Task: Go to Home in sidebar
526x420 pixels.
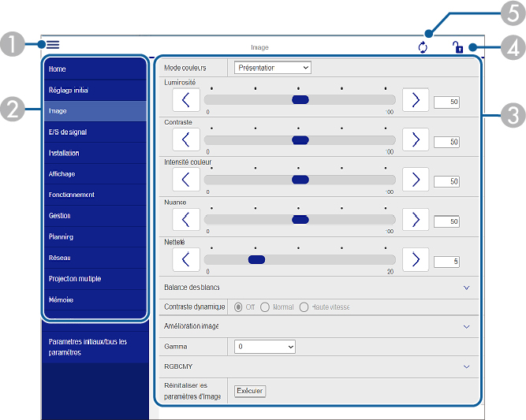Action: tap(95, 69)
